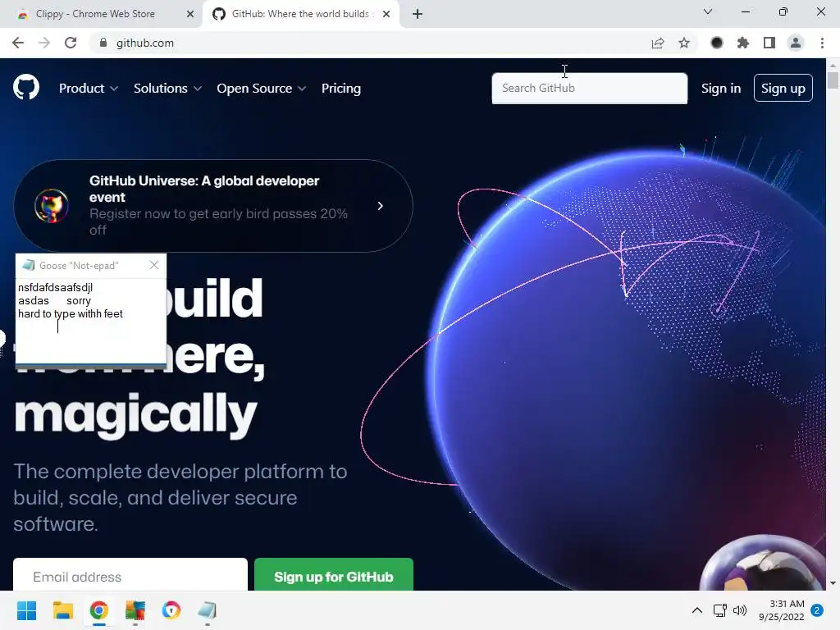840x630 pixels.
Task: Open Chrome three-dot menu
Action: (x=822, y=43)
